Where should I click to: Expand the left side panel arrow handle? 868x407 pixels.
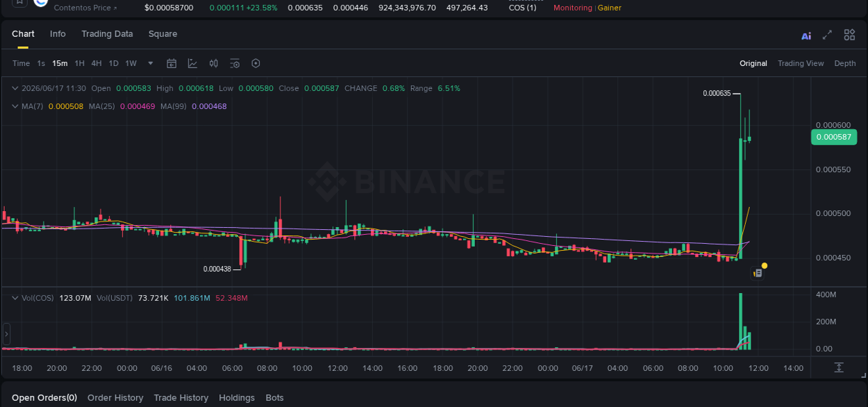tap(6, 334)
